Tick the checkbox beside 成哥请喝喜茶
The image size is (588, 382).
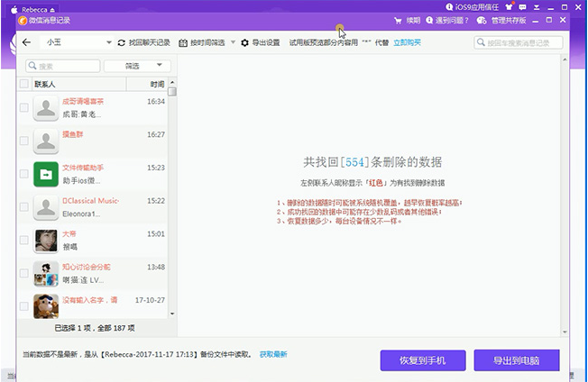tap(23, 109)
